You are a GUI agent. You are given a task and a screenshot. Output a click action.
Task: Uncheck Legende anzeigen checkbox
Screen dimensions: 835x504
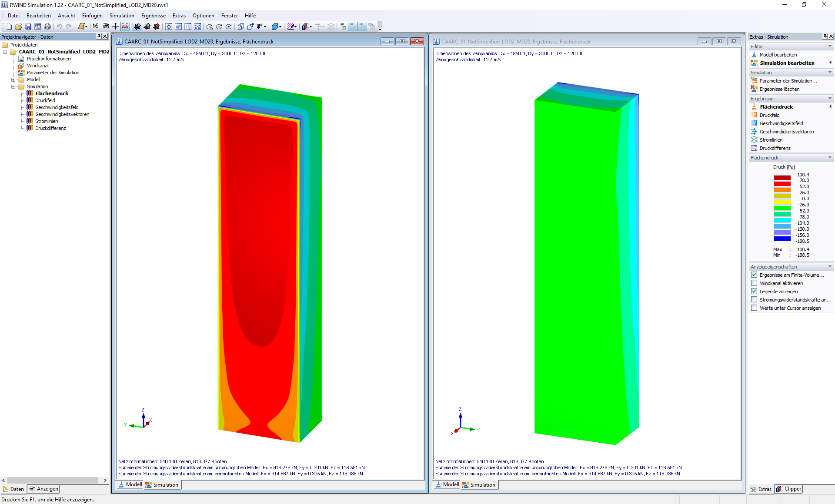754,292
